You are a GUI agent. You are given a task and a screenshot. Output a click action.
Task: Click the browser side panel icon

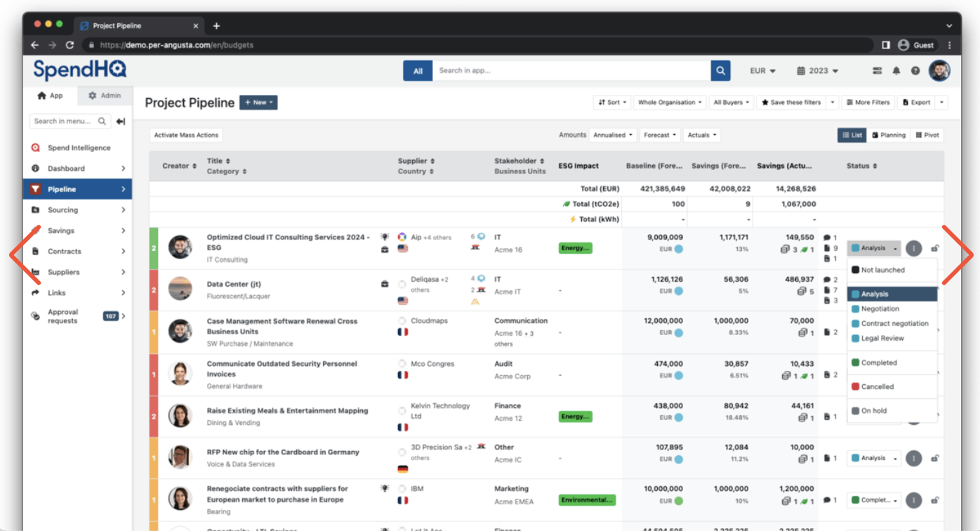pos(886,45)
